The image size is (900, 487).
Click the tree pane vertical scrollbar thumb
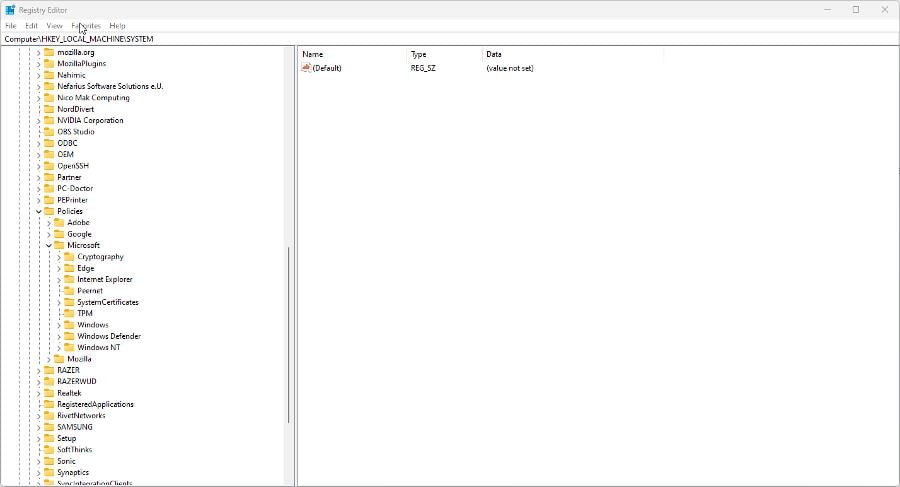pos(288,334)
